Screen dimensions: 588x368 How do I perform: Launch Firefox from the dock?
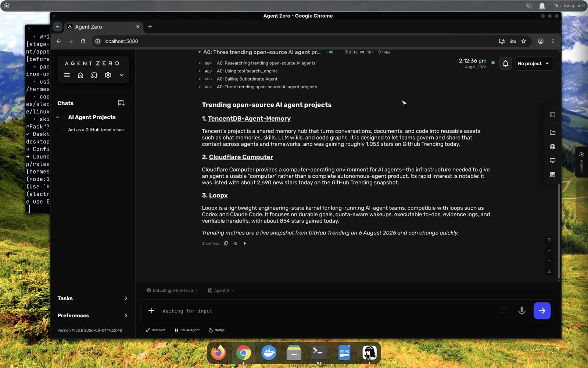[x=218, y=353]
